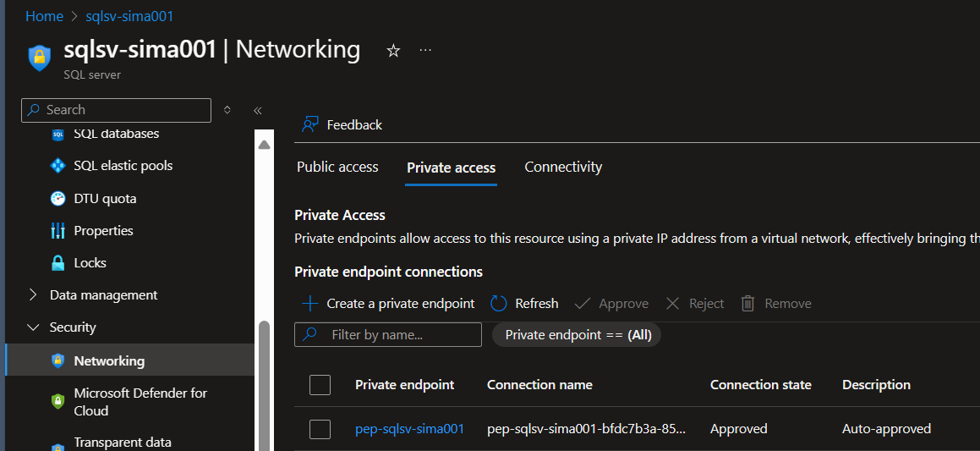Collapse the Security section
This screenshot has width=980, height=451.
(73, 327)
